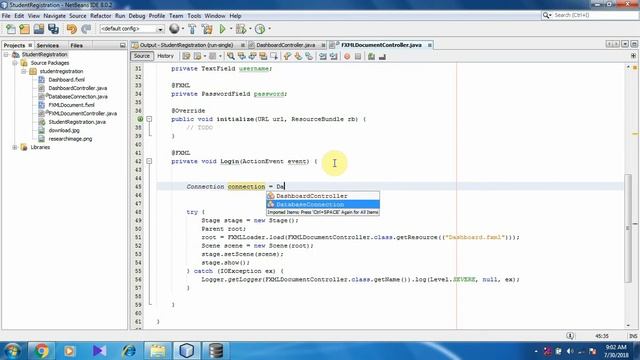Switch to the Services tab
The width and height of the screenshot is (640, 360).
(x=48, y=45)
